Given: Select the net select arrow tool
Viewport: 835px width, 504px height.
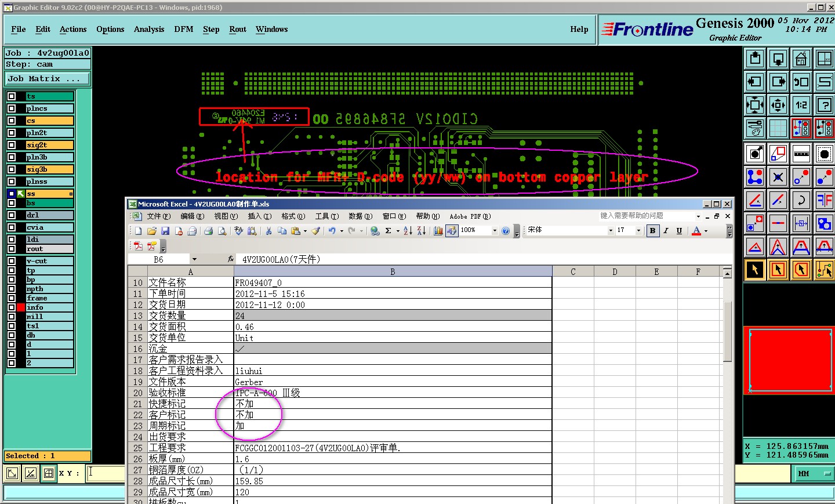Looking at the screenshot, I should click(x=825, y=270).
